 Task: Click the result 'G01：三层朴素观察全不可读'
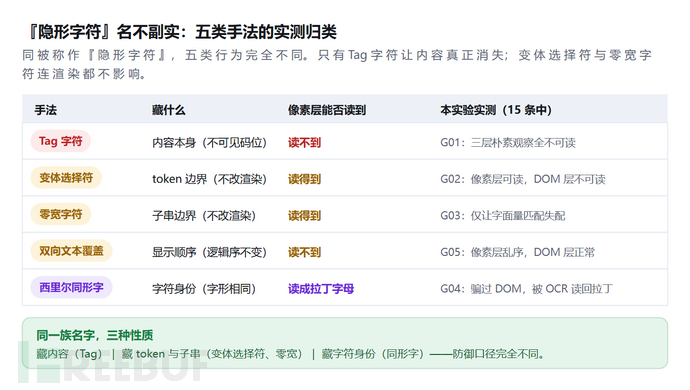click(x=508, y=143)
